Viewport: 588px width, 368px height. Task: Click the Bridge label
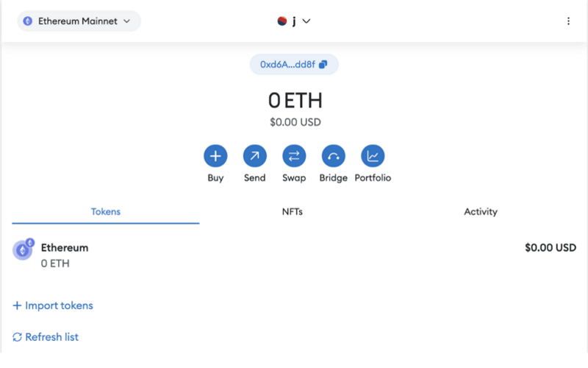click(x=334, y=178)
